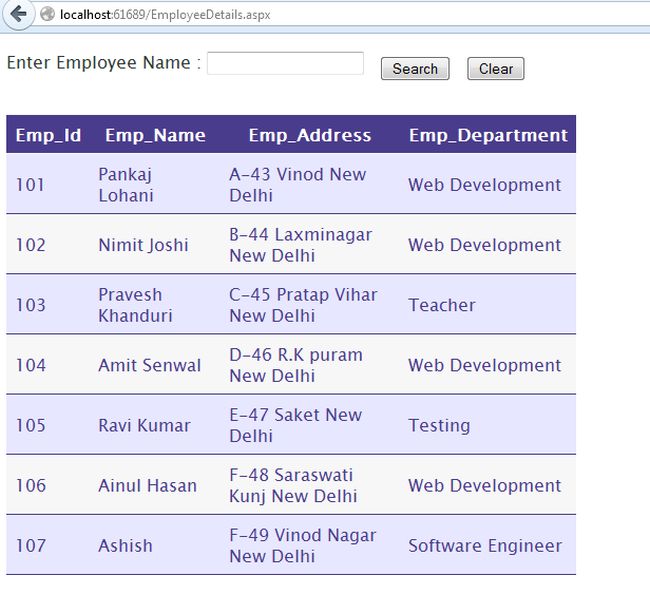The height and width of the screenshot is (595, 650).
Task: Click the browser back arrow button
Action: click(18, 14)
